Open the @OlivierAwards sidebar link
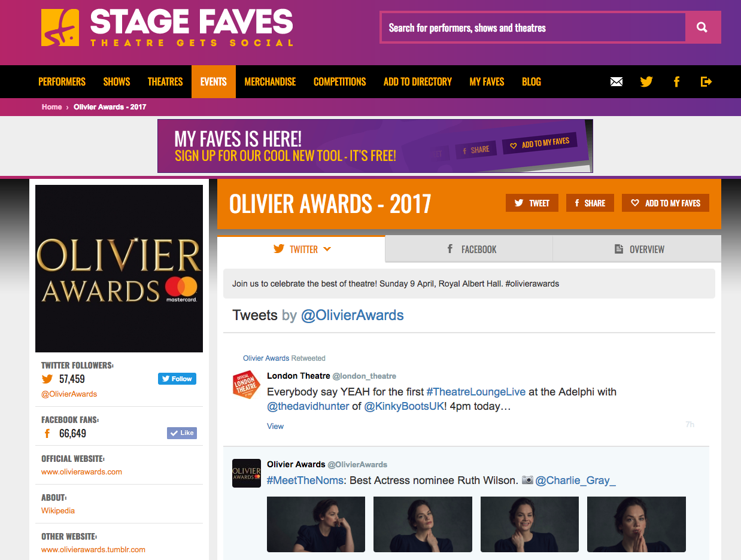The width and height of the screenshot is (741, 560). pyautogui.click(x=69, y=394)
